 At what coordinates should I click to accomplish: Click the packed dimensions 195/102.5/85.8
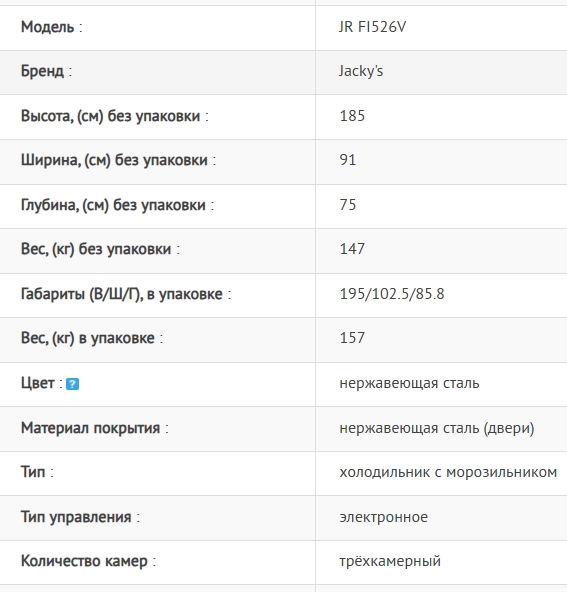(x=392, y=294)
